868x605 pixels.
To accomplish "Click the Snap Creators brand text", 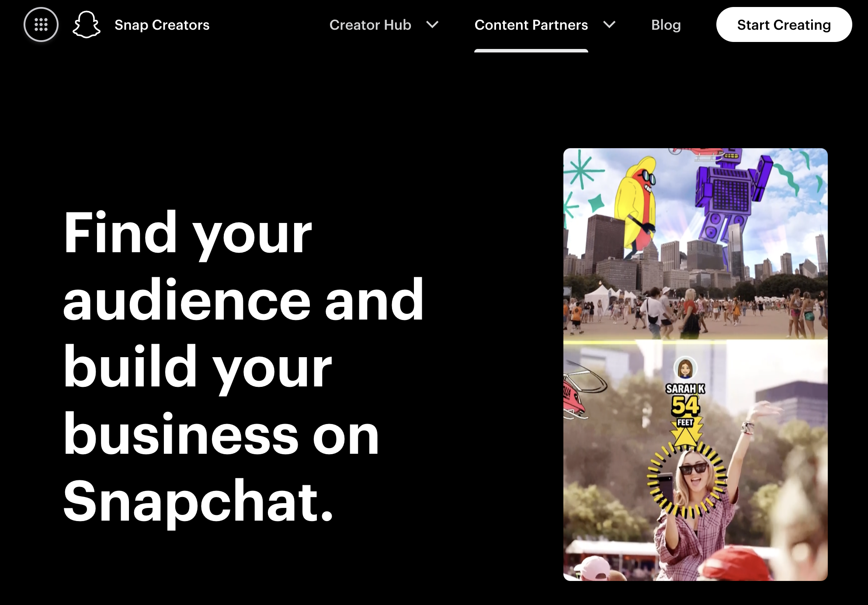I will [162, 25].
